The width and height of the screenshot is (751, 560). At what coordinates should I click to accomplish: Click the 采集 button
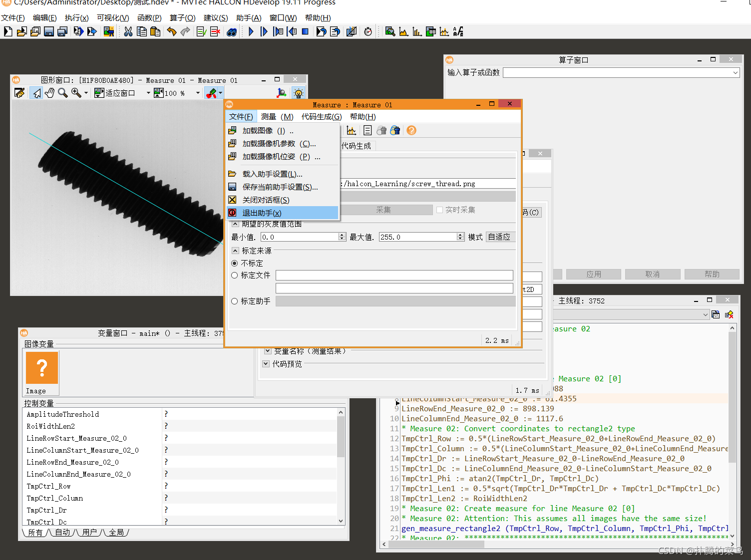pyautogui.click(x=383, y=210)
